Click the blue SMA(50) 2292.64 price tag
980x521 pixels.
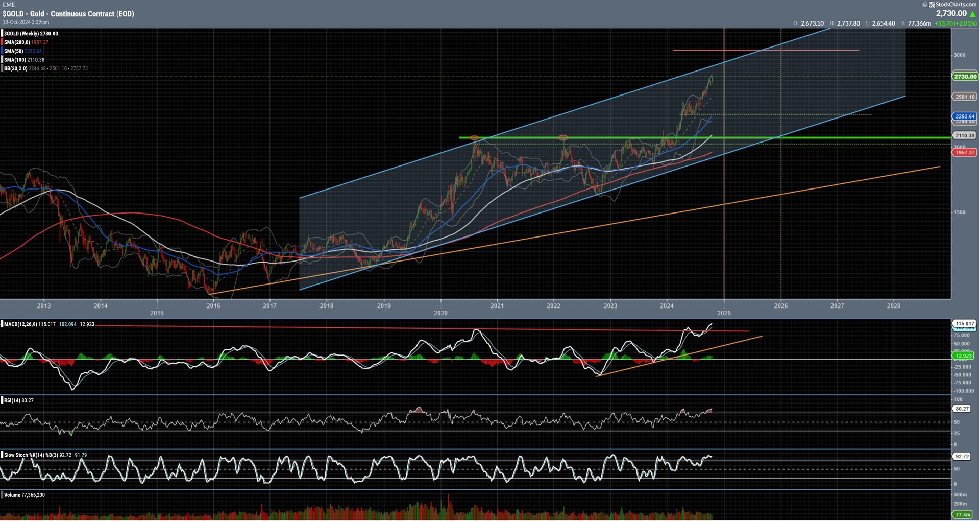(x=965, y=116)
